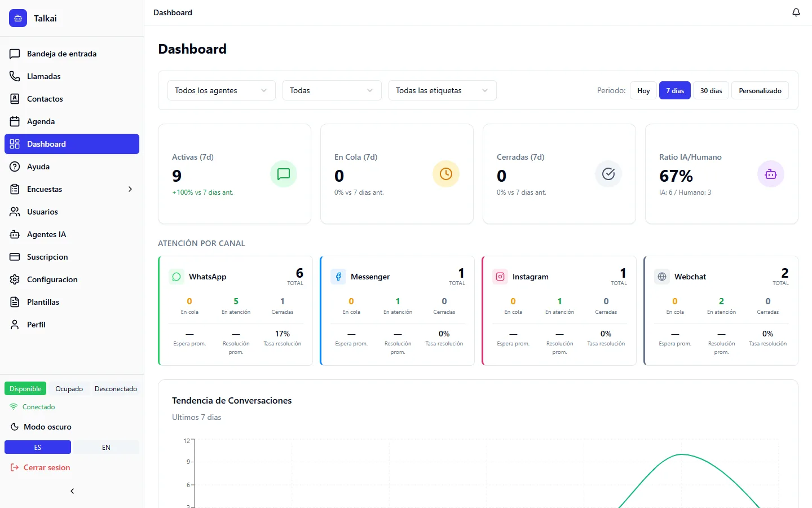Set status to Ocupado
Screen dimensions: 812x508
pos(69,389)
